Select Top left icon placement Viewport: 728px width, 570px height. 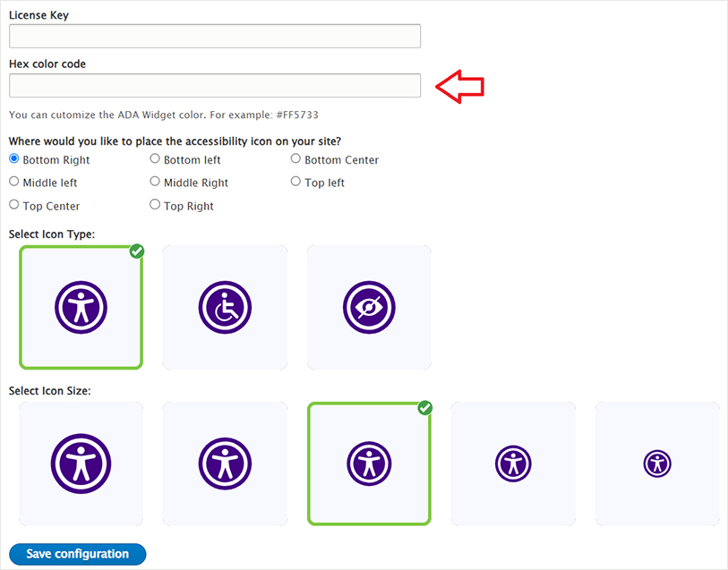[296, 182]
